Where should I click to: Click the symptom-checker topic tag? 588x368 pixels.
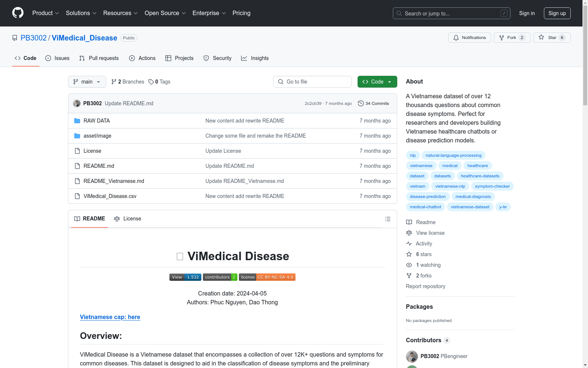[x=492, y=186]
